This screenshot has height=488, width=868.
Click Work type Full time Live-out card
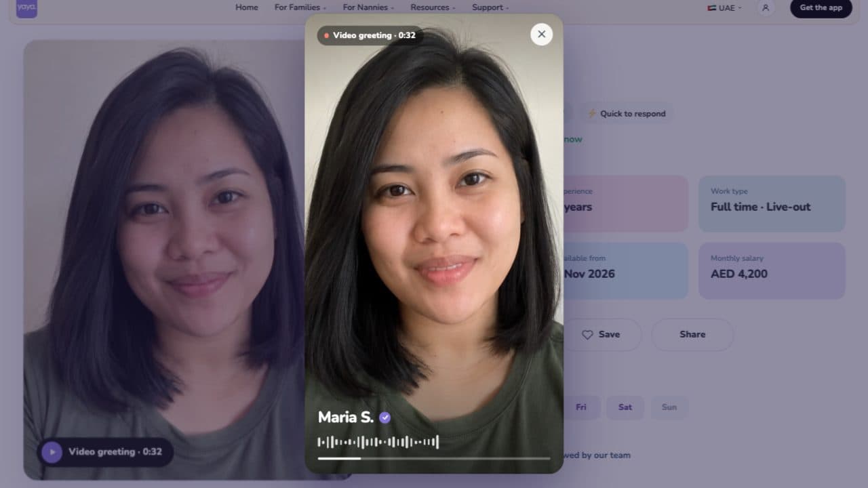pos(772,204)
